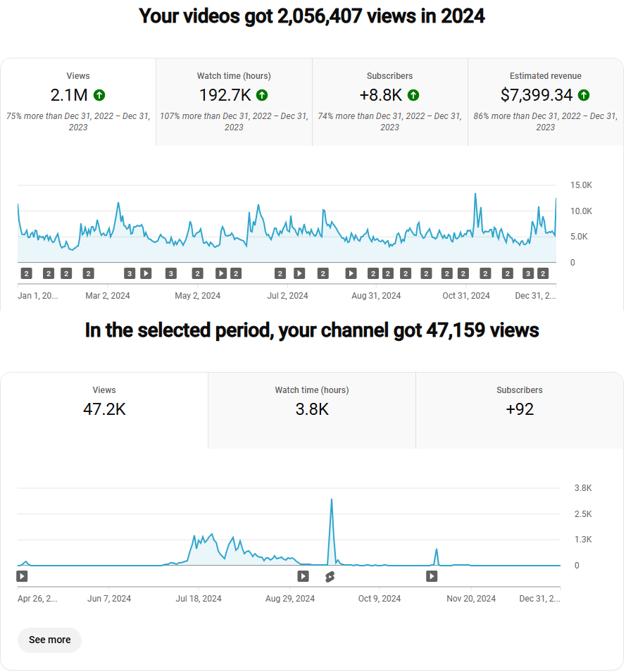Click the See more button
This screenshot has width=626, height=672.
[50, 640]
